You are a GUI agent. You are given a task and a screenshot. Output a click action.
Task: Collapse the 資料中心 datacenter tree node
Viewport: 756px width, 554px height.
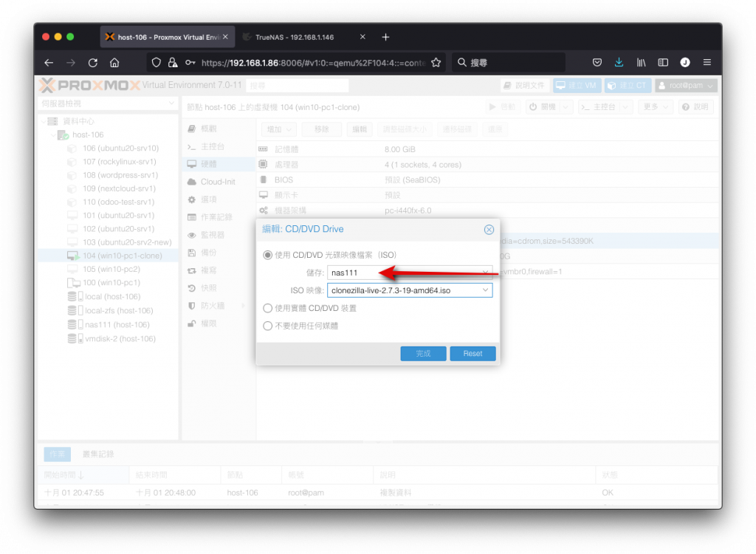(x=44, y=121)
